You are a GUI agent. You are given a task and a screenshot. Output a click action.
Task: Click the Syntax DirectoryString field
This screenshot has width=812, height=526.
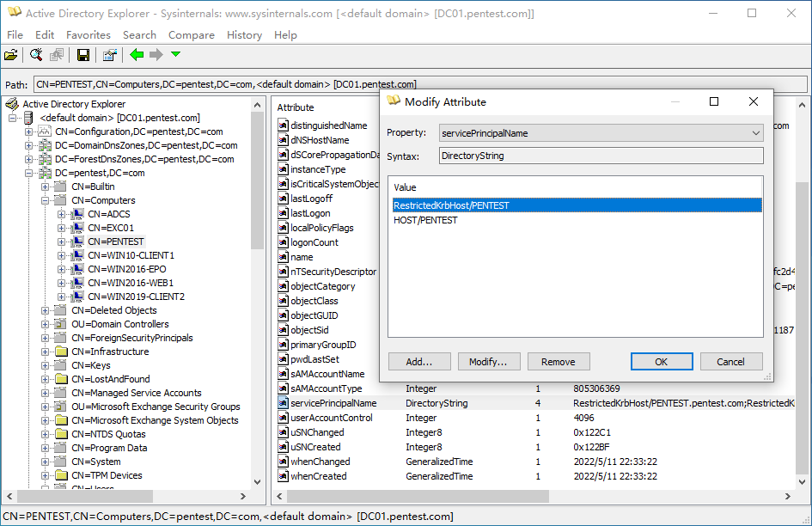601,156
